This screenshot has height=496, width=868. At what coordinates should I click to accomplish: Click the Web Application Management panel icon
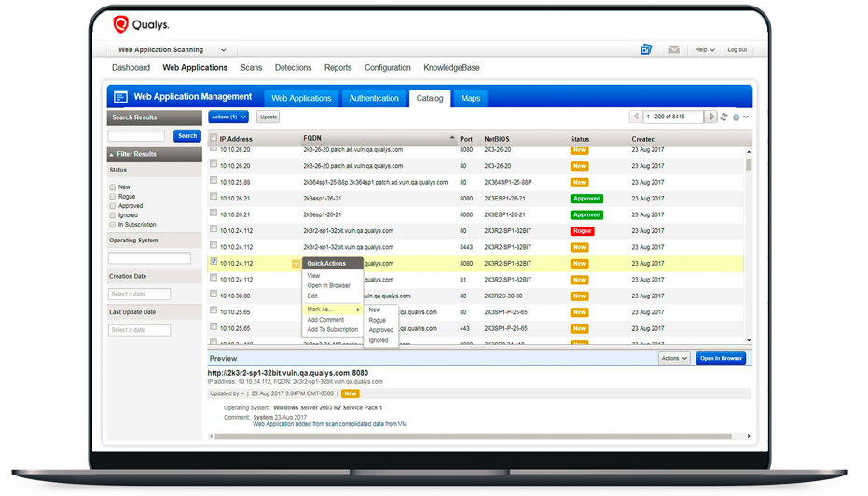(120, 97)
